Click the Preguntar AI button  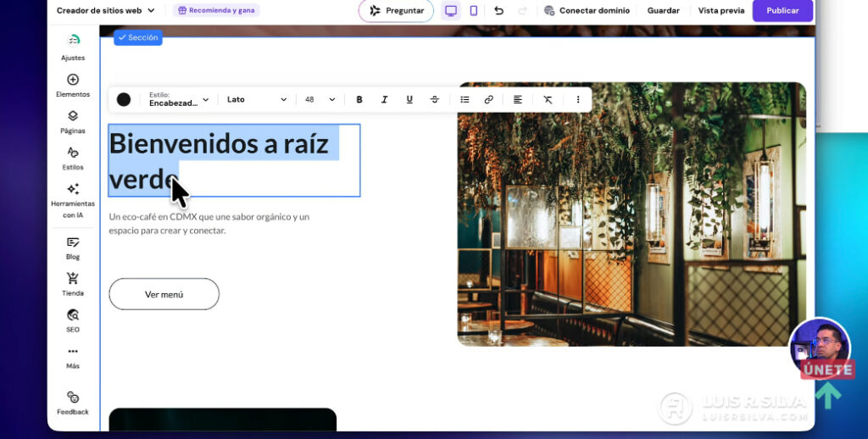coord(397,10)
